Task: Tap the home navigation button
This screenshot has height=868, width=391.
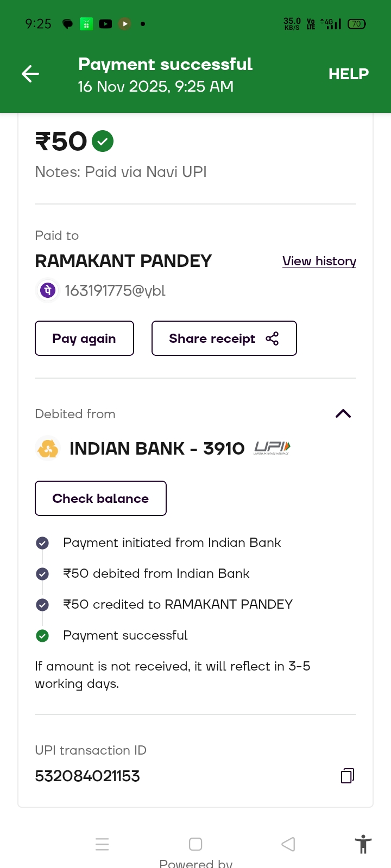Action: pyautogui.click(x=195, y=844)
